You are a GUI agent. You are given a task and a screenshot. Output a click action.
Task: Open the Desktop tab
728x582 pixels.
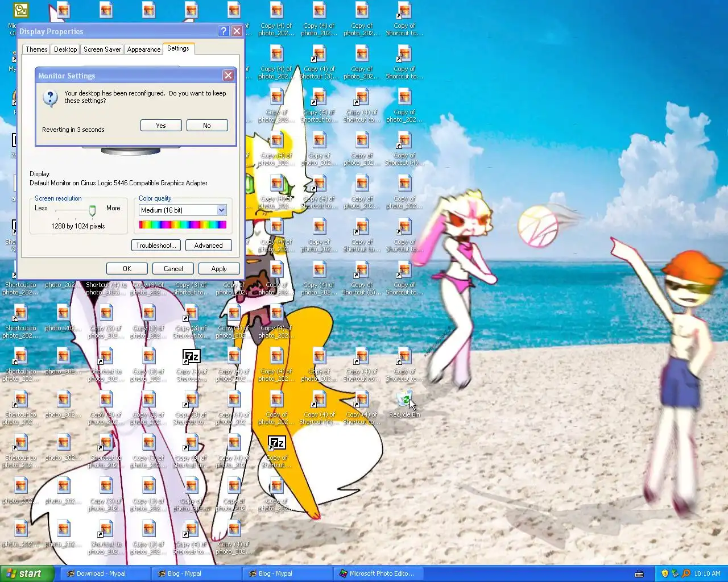[x=65, y=49]
